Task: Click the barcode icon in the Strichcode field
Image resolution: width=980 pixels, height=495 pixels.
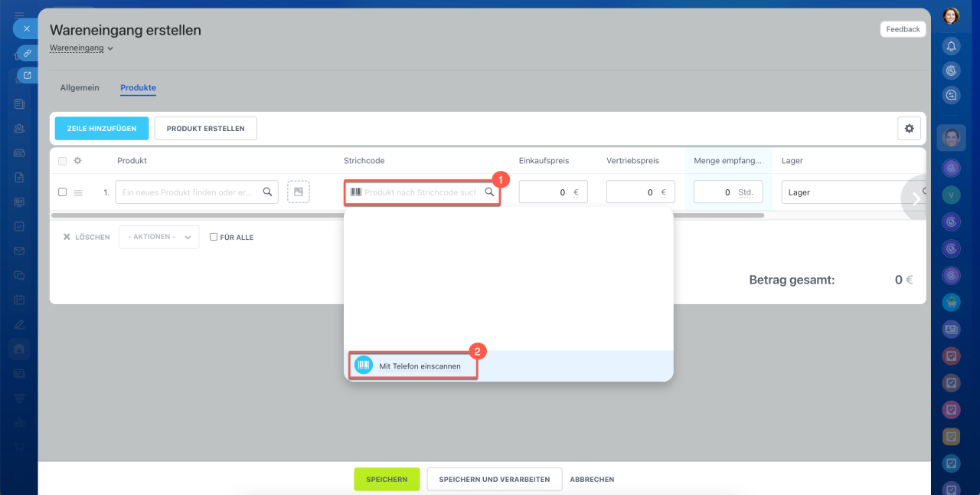Action: pyautogui.click(x=356, y=192)
